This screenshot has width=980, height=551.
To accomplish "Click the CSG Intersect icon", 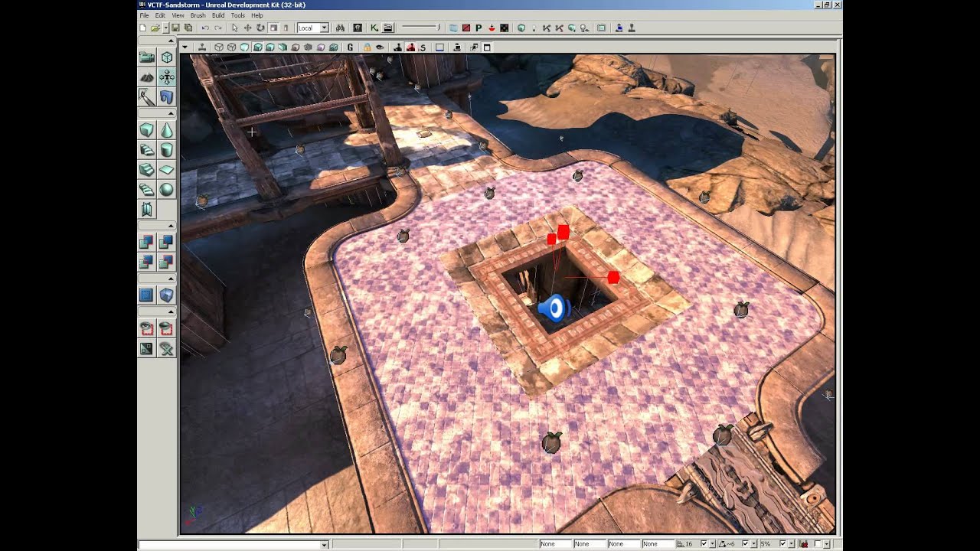I will 147,262.
